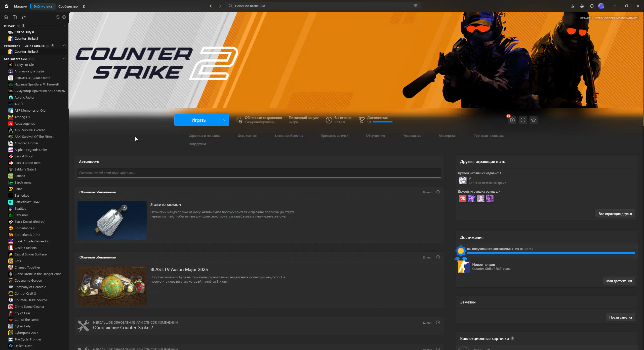The height and width of the screenshot is (350, 644).
Task: Add Counter-Strike 2 to favorites star
Action: [x=534, y=120]
